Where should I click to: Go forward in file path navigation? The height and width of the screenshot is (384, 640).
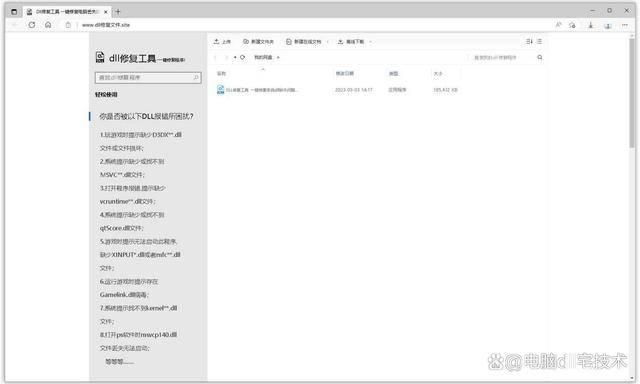tap(226, 58)
